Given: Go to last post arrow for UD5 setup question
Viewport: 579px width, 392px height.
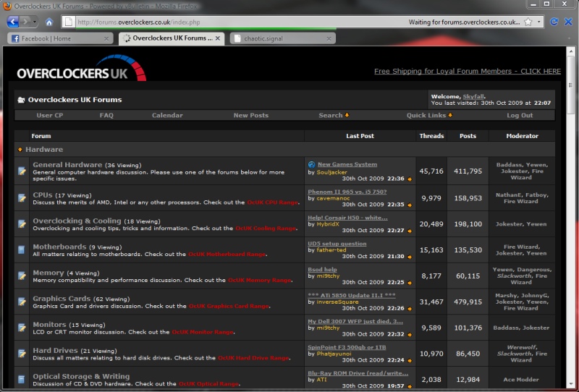Looking at the screenshot, I should [x=410, y=257].
